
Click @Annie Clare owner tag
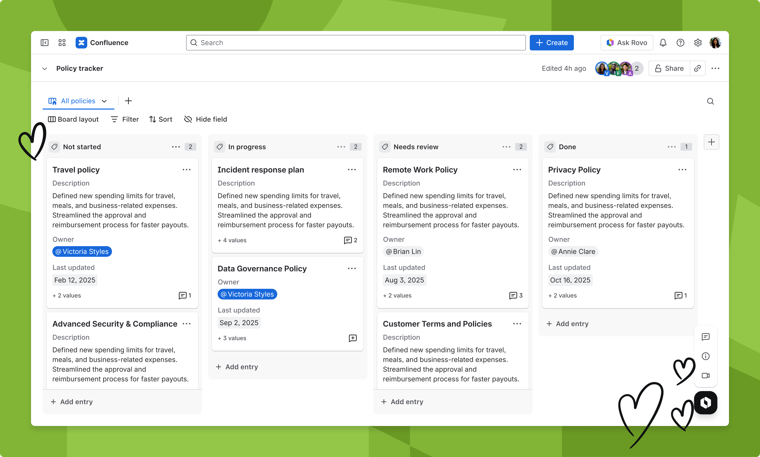(x=573, y=252)
